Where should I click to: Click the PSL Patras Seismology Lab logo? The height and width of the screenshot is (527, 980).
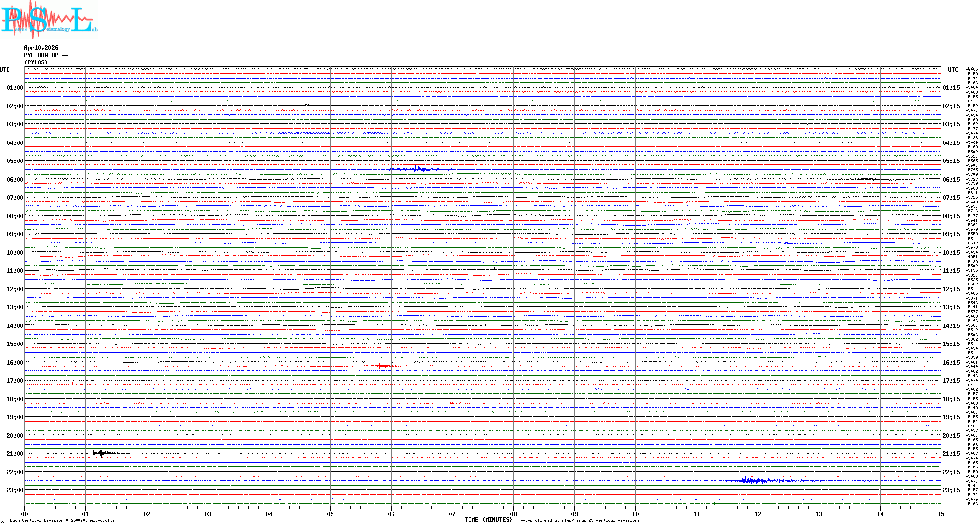tap(49, 20)
